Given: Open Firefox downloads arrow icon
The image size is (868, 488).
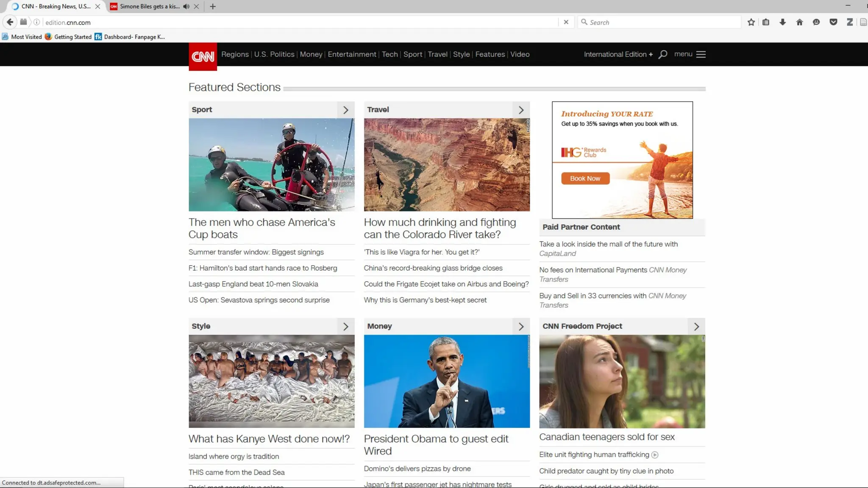Looking at the screenshot, I should (782, 22).
